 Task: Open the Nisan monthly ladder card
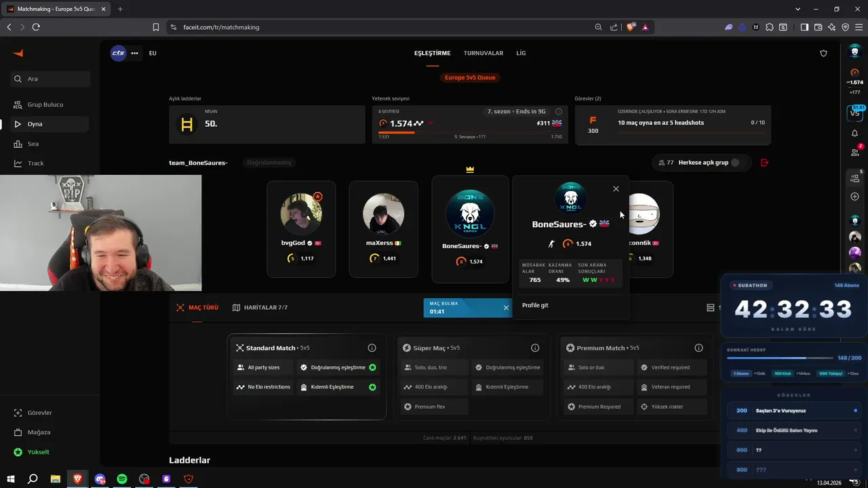coord(267,124)
